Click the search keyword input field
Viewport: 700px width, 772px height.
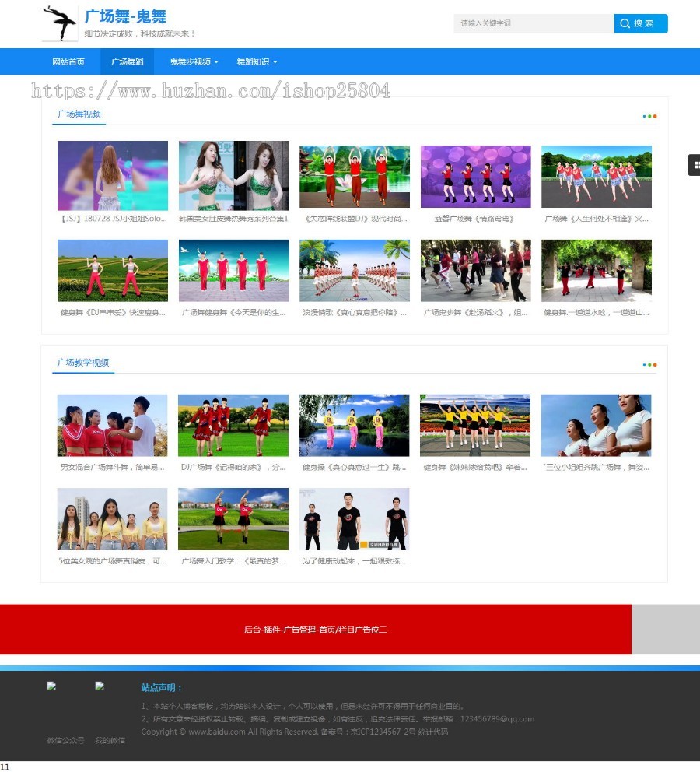click(x=533, y=23)
